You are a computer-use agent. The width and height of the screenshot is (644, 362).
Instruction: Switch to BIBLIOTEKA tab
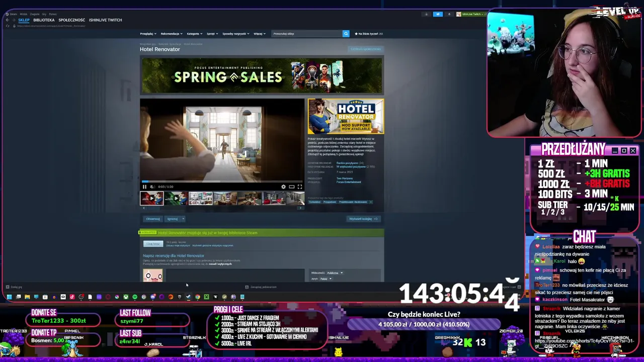point(44,20)
